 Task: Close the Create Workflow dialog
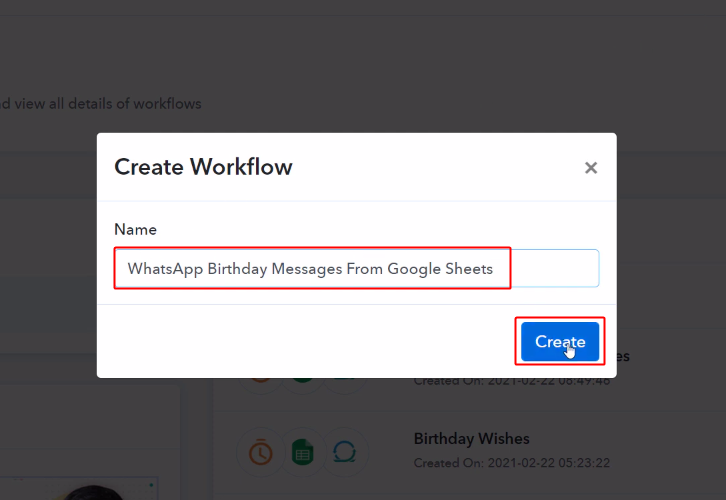pyautogui.click(x=591, y=168)
